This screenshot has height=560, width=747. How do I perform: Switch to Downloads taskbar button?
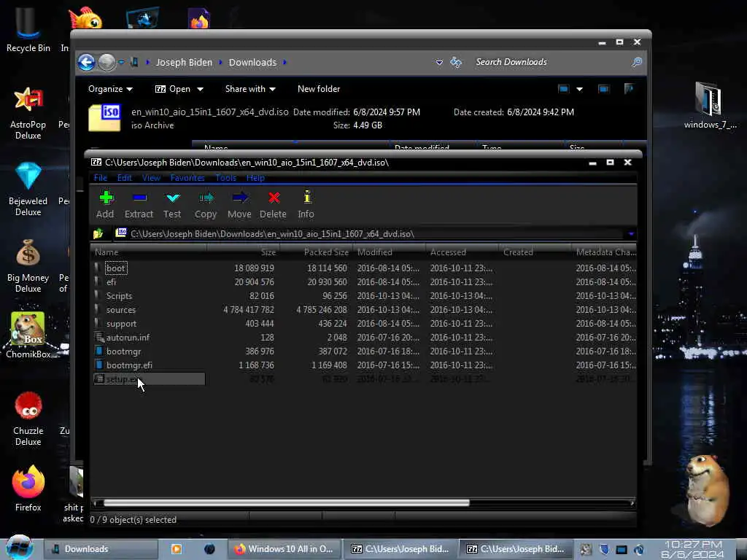101,549
